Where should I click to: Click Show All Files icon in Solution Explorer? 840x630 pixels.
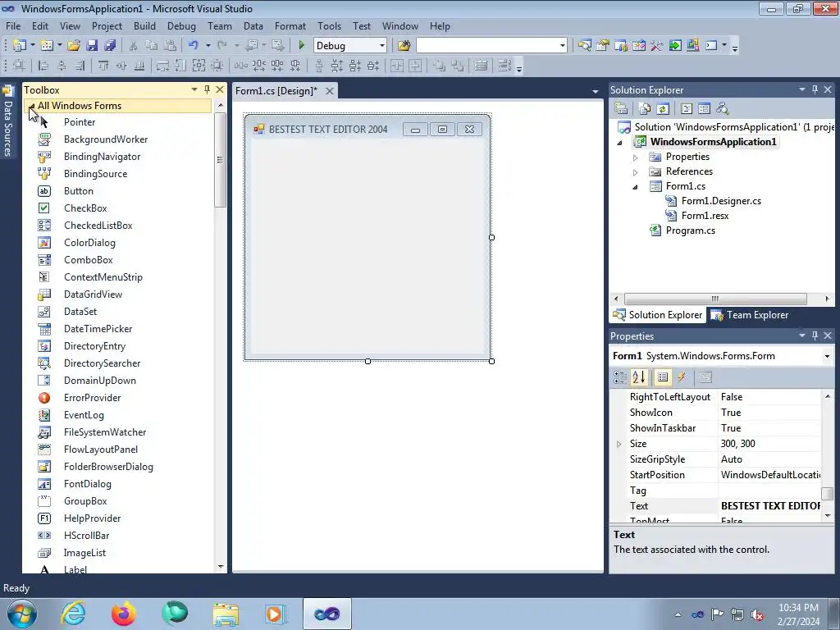tap(645, 109)
